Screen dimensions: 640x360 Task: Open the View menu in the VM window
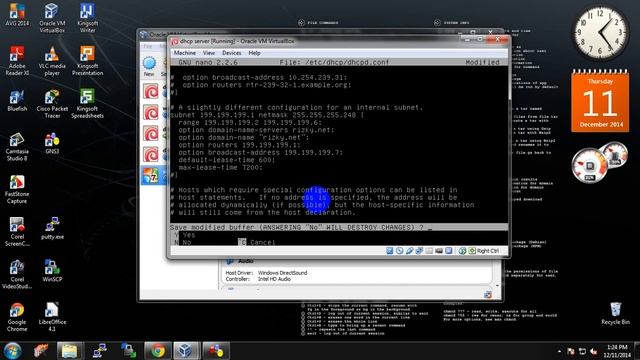(x=209, y=53)
